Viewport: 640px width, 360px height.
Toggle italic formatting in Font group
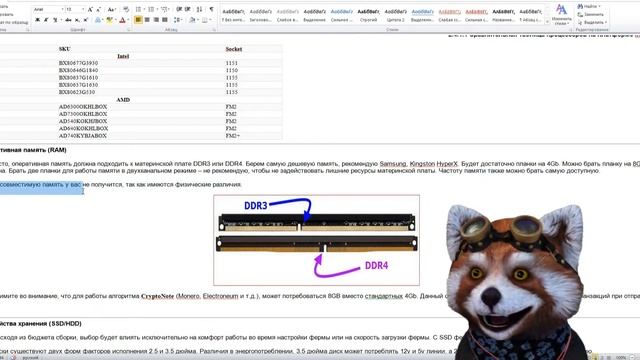(x=46, y=20)
